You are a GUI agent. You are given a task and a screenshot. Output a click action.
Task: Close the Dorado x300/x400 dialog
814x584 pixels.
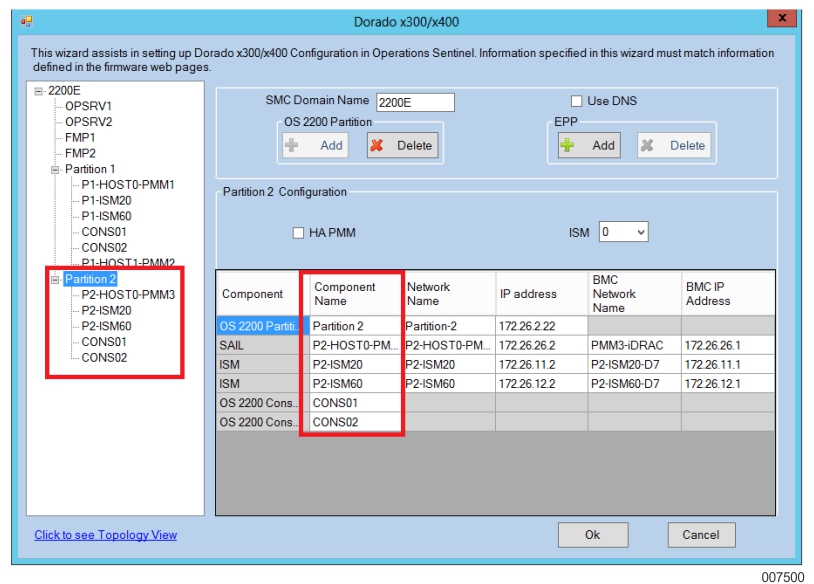tap(780, 19)
